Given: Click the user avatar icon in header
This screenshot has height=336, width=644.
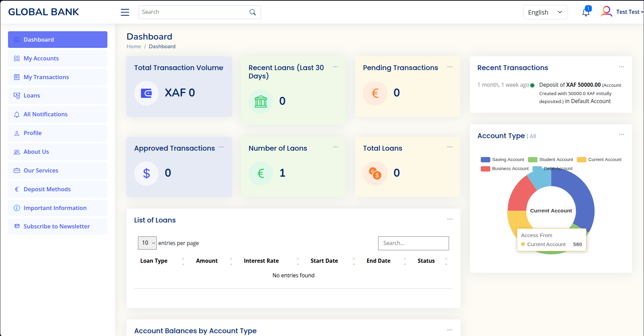Looking at the screenshot, I should (x=606, y=11).
